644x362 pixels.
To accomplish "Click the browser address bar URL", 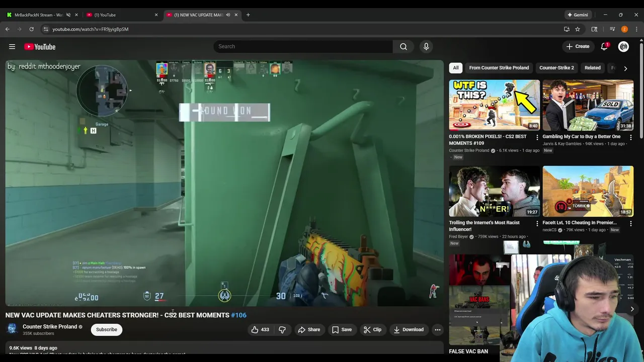I will coord(91,29).
